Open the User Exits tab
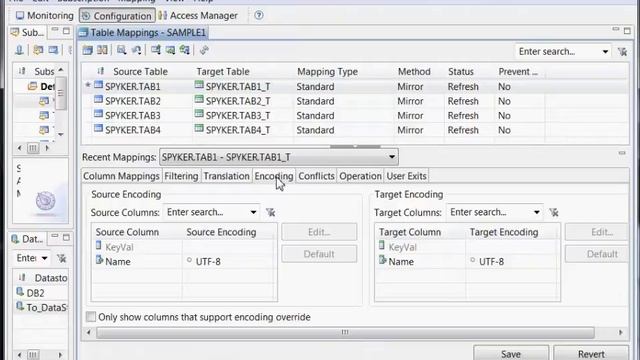 407,176
